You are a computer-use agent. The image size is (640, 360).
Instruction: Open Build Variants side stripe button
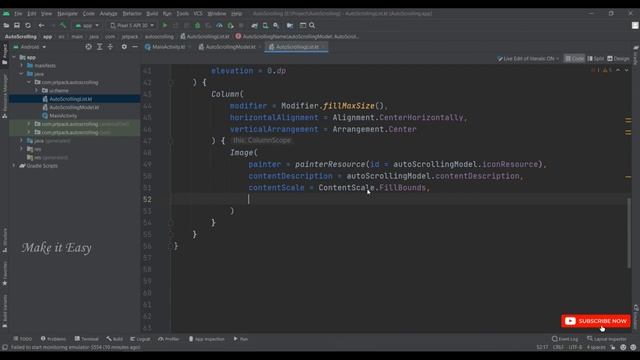pos(4,311)
